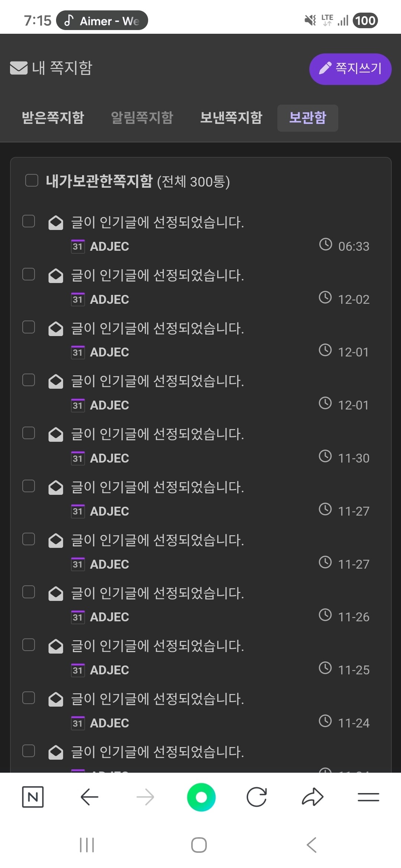Tap sender ADJEC on the 11-25 message

click(110, 670)
